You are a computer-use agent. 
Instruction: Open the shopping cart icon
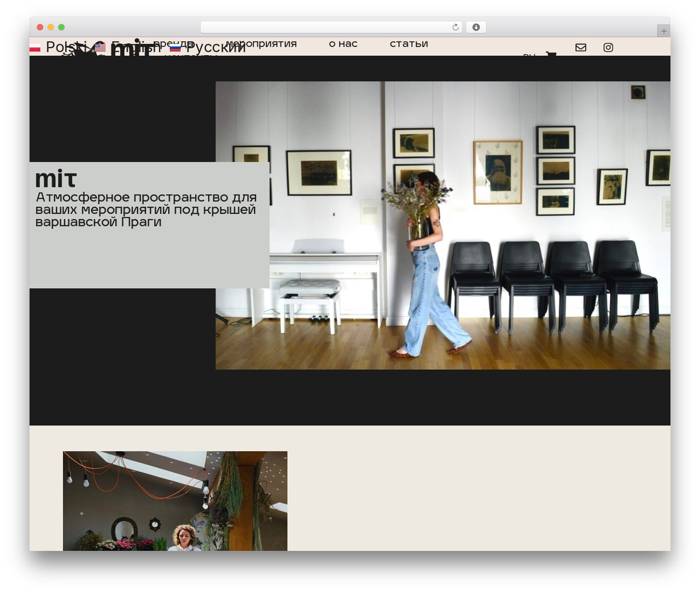[551, 54]
